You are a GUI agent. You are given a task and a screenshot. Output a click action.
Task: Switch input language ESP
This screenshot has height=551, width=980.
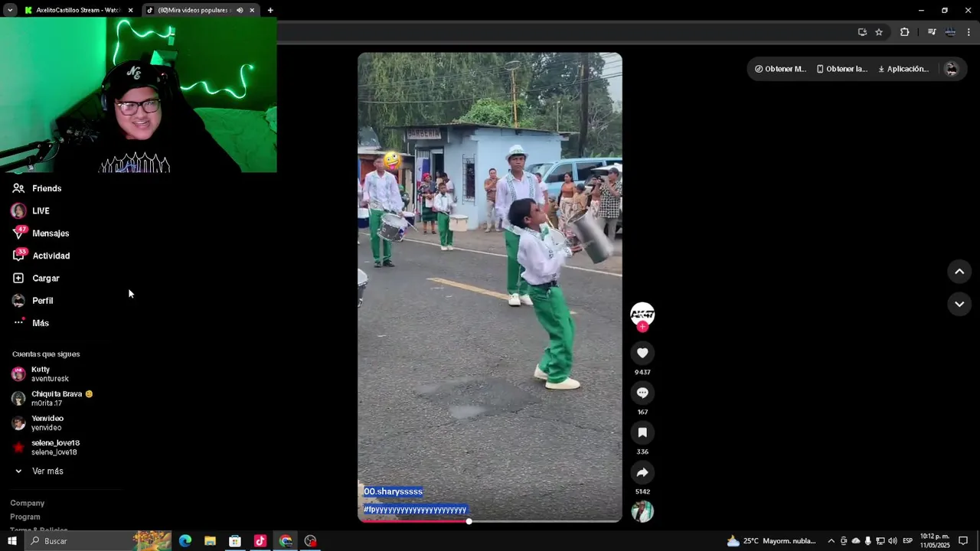[x=907, y=541]
